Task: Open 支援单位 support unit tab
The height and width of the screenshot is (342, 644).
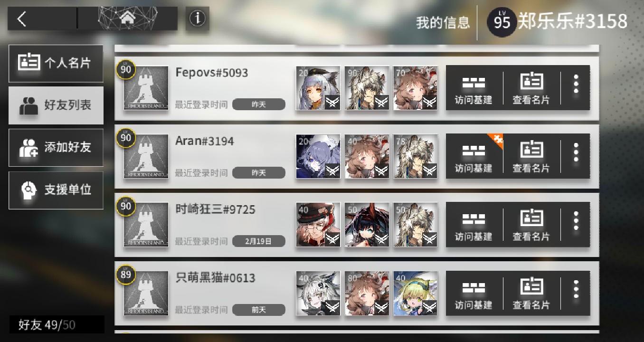Action: (56, 190)
